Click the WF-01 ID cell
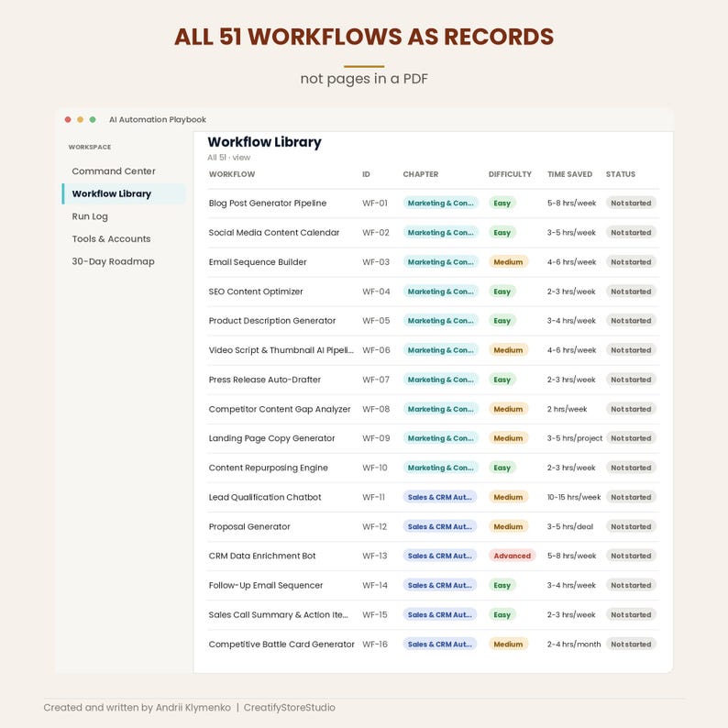This screenshot has width=728, height=728. tap(375, 203)
